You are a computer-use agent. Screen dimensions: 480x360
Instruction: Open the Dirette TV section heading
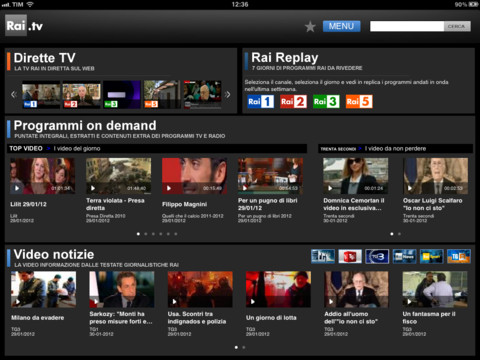click(x=45, y=58)
